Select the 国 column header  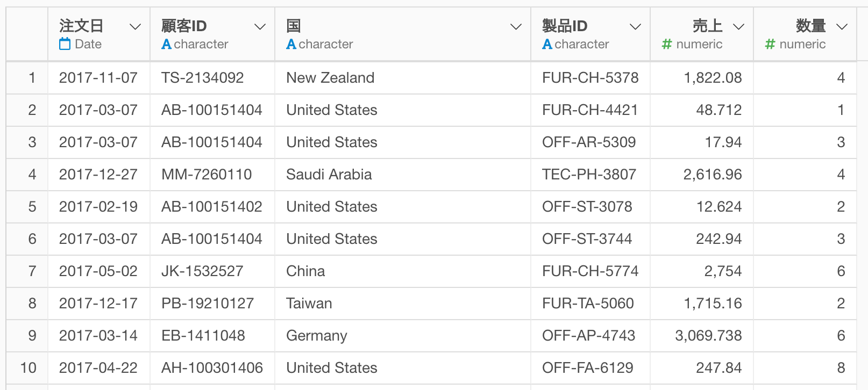pos(294,26)
